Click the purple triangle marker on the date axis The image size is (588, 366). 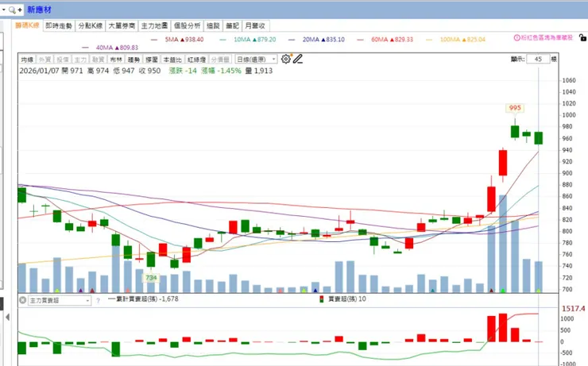(80, 291)
